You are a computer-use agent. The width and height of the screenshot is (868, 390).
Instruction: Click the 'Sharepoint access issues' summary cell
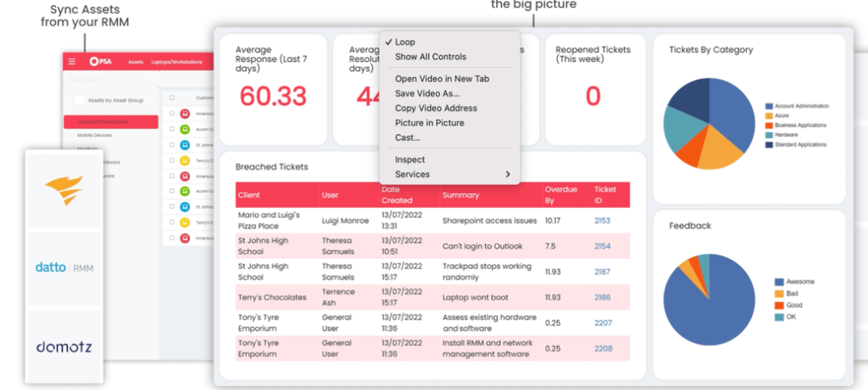489,220
